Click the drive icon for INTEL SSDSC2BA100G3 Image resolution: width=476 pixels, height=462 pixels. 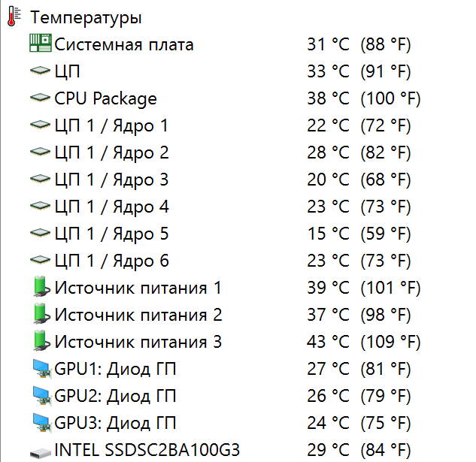click(41, 451)
